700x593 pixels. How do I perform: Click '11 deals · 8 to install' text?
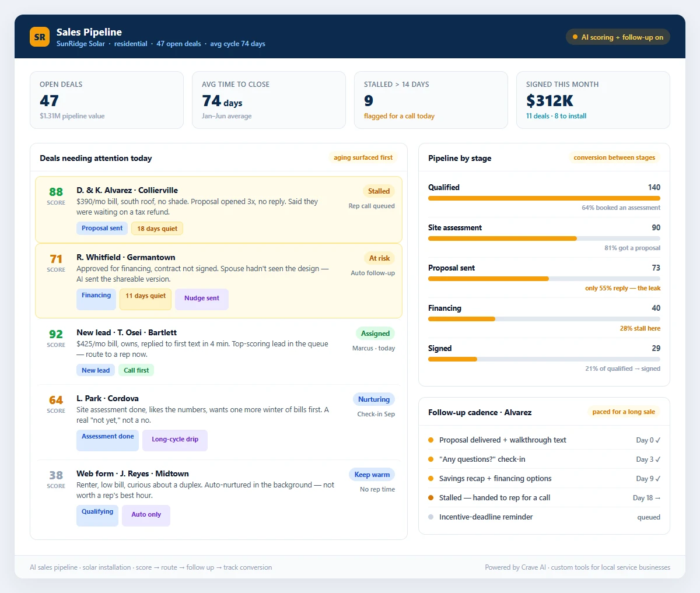click(556, 116)
